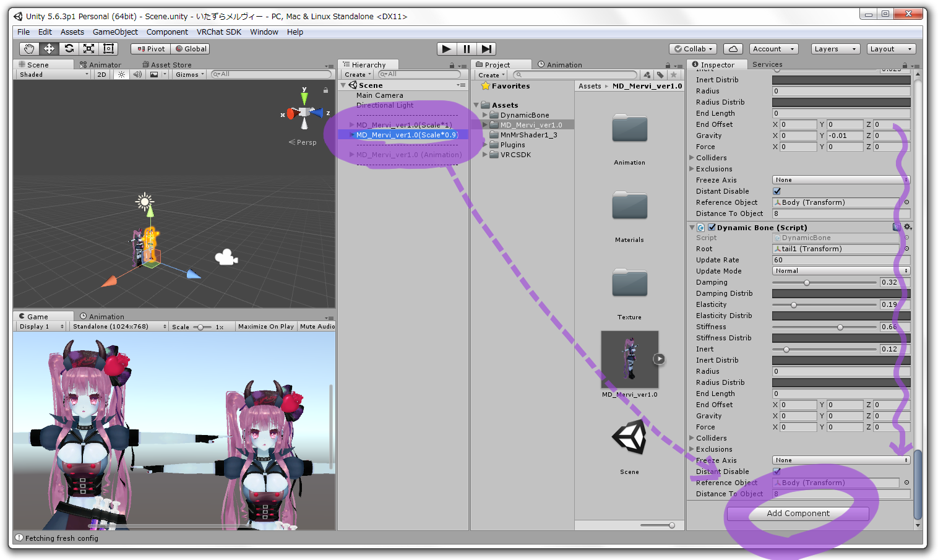Select Main Camera in Hierarchy
The width and height of the screenshot is (938, 560).
click(379, 95)
